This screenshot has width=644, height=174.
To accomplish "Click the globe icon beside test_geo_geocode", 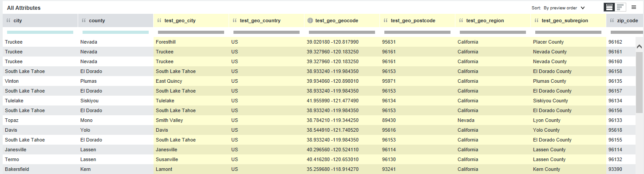I will coord(310,20).
